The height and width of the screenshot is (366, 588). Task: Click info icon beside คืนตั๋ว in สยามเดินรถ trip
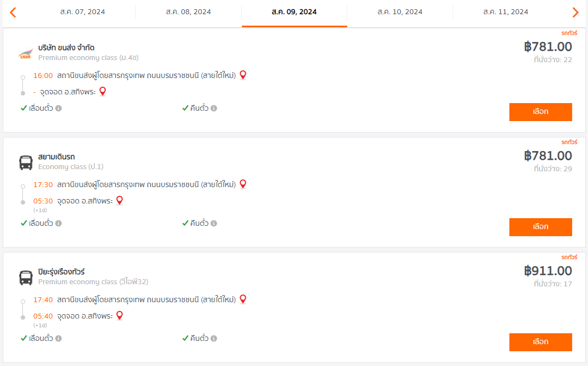[x=214, y=223]
